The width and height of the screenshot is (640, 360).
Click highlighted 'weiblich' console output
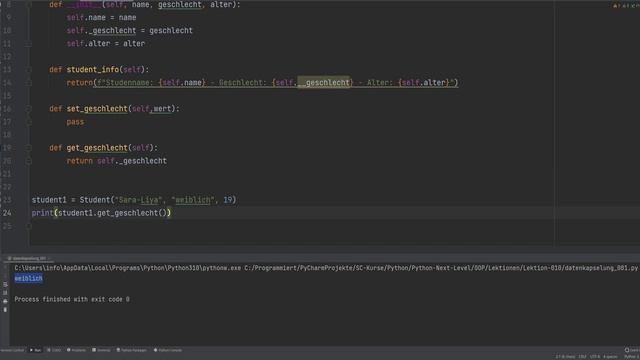pyautogui.click(x=28, y=278)
